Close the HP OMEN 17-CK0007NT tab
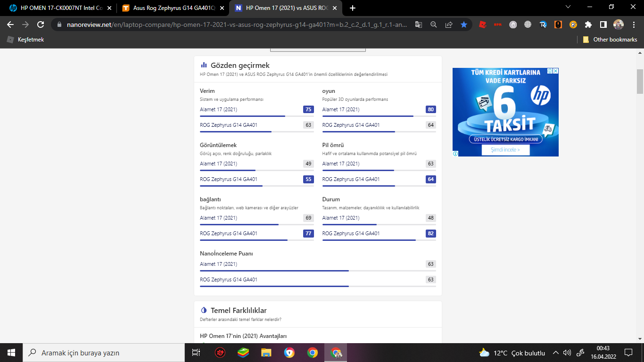The image size is (644, 362). point(109,8)
